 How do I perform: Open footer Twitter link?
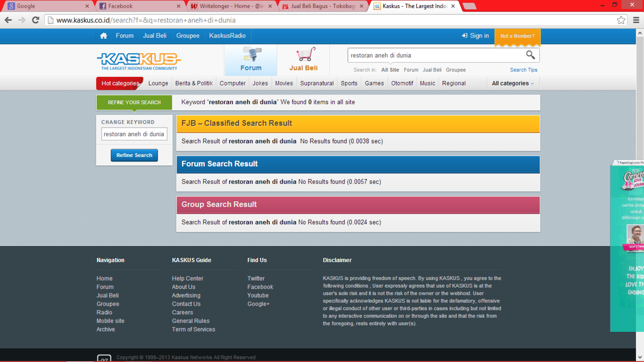(256, 279)
